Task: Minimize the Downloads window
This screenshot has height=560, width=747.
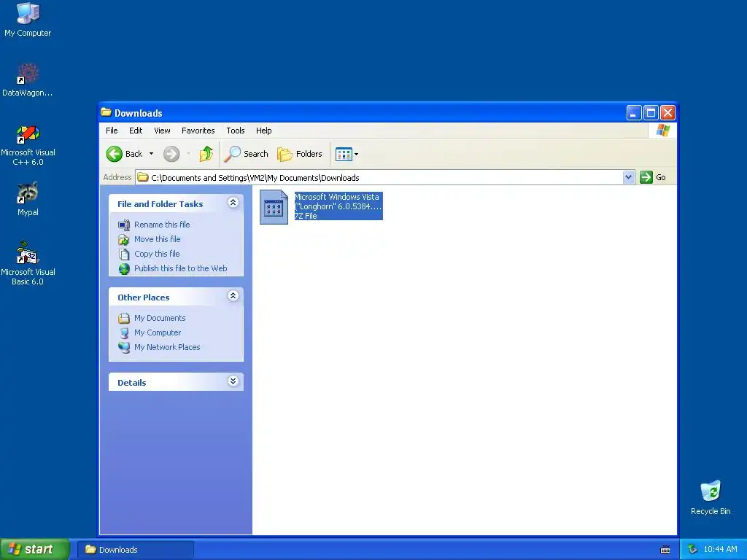Action: (634, 113)
